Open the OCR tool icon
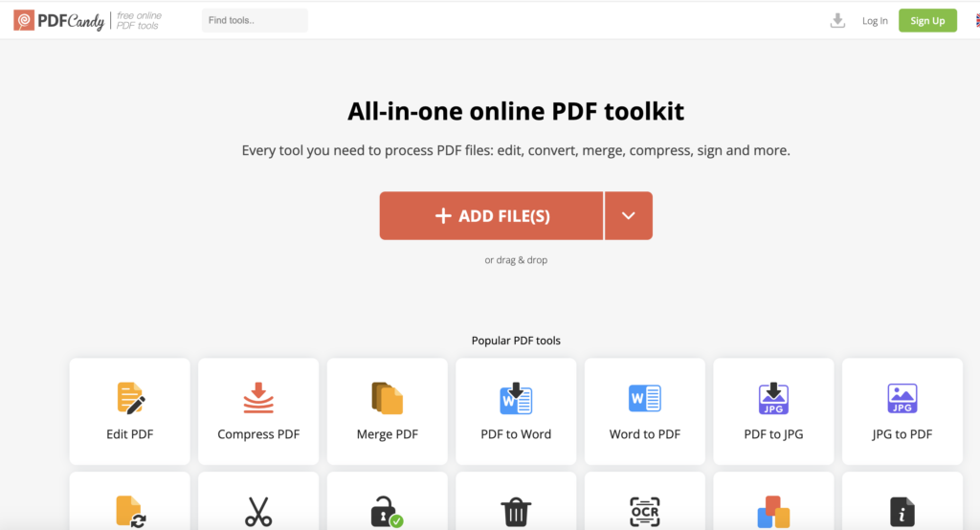The height and width of the screenshot is (530, 980). click(x=644, y=512)
